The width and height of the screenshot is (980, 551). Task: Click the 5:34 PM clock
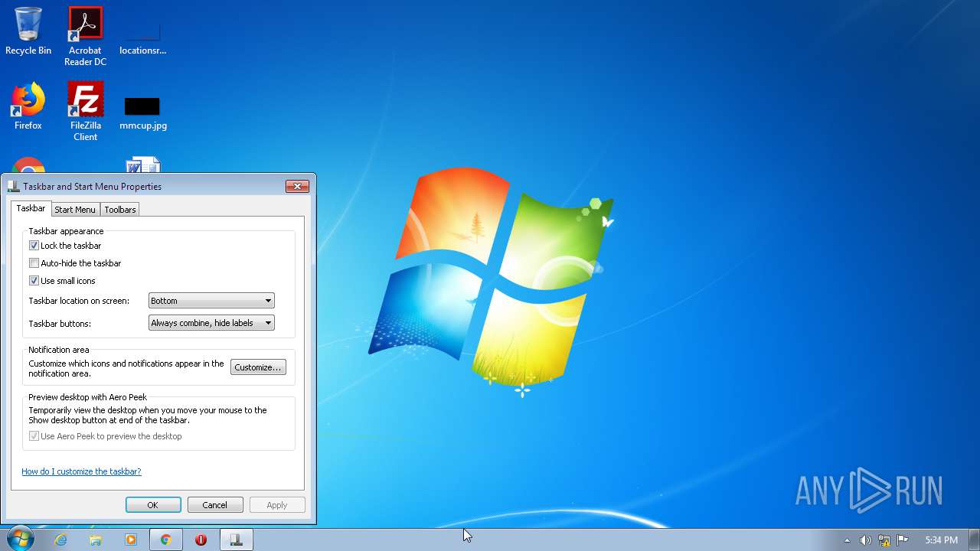[941, 540]
